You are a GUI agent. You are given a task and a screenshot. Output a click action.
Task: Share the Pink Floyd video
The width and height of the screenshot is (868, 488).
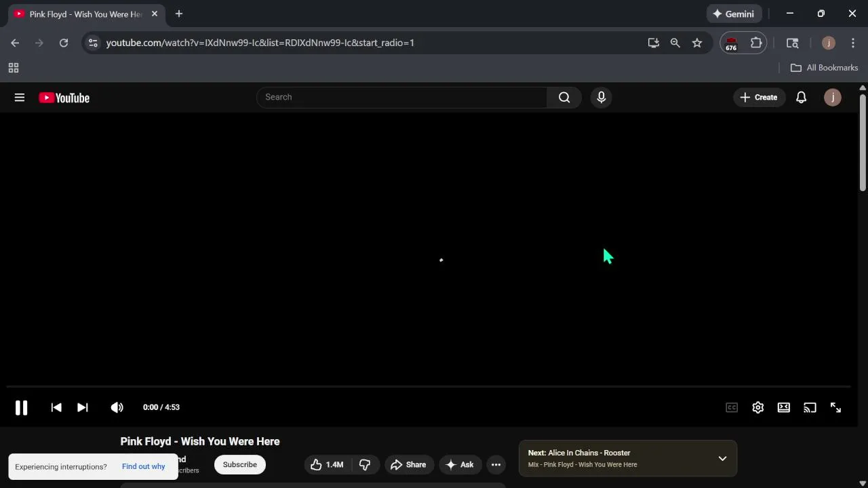point(408,465)
